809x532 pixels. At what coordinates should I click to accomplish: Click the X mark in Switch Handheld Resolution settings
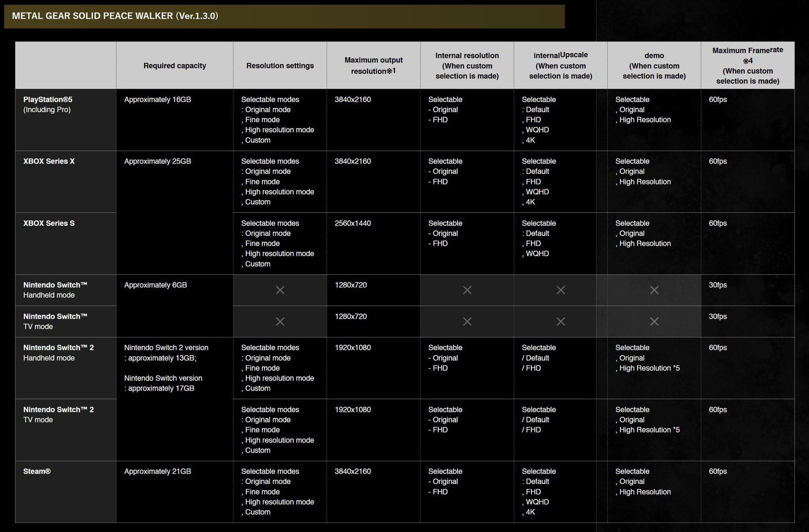[280, 290]
